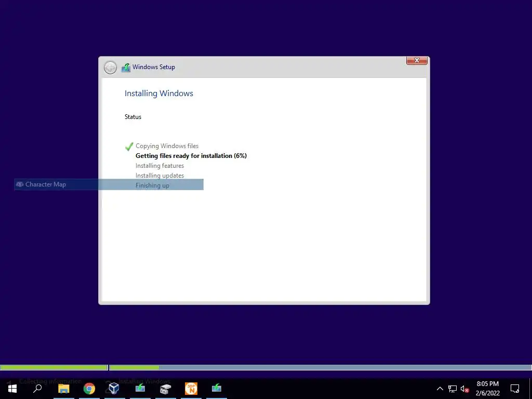
Task: Launch Google Chrome from the taskbar
Action: [89, 389]
